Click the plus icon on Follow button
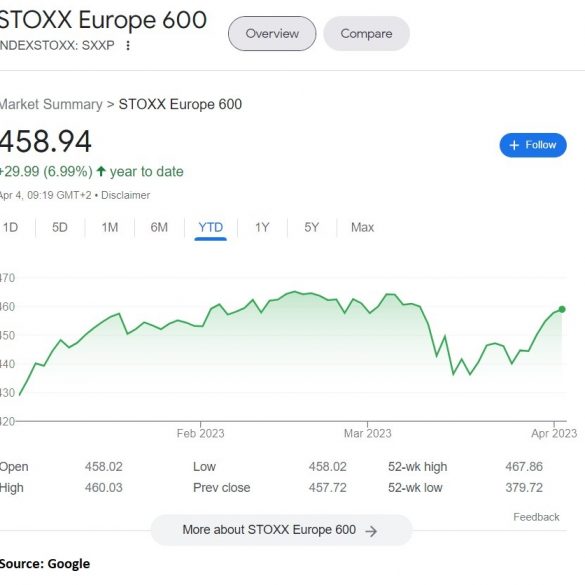This screenshot has height=585, width=585. (514, 145)
